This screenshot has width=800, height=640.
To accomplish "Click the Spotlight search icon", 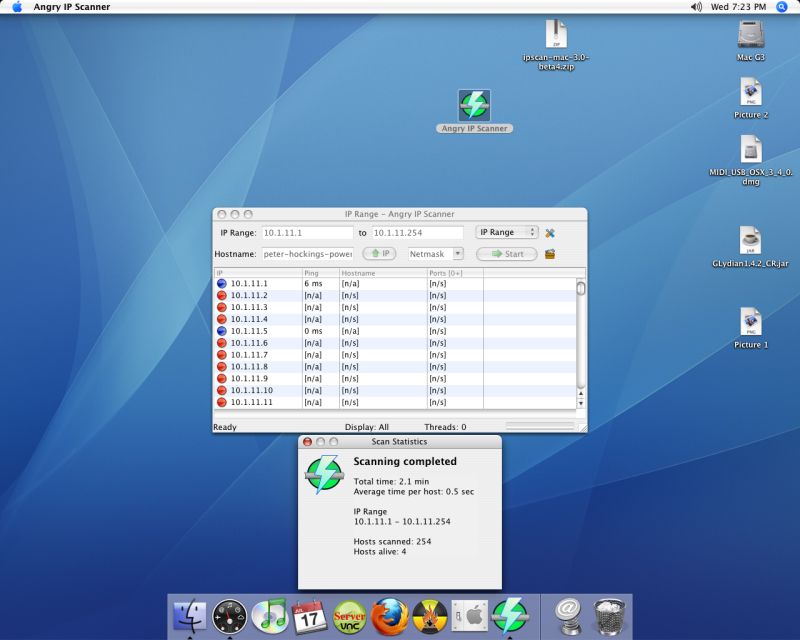I will (781, 7).
